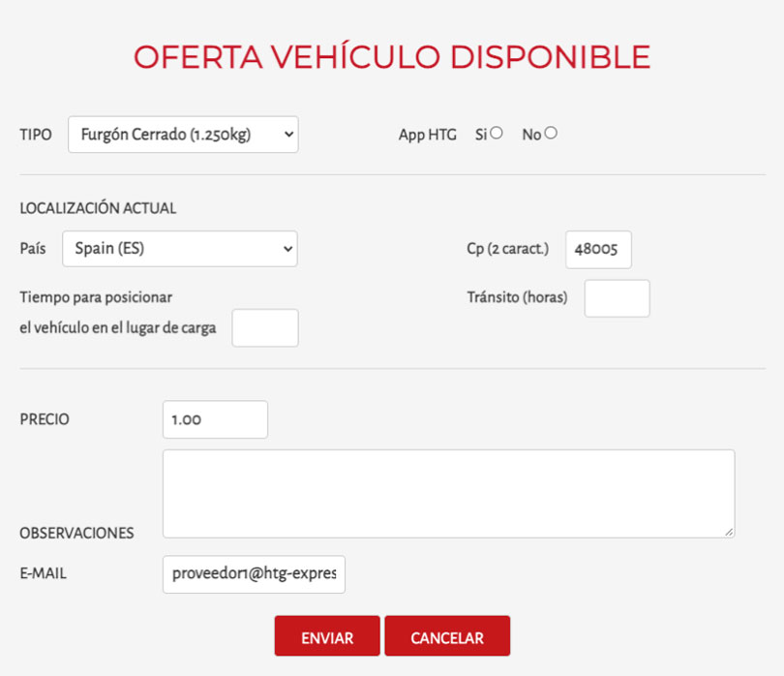Click the Cp postal code field
The height and width of the screenshot is (676, 784).
tap(598, 249)
